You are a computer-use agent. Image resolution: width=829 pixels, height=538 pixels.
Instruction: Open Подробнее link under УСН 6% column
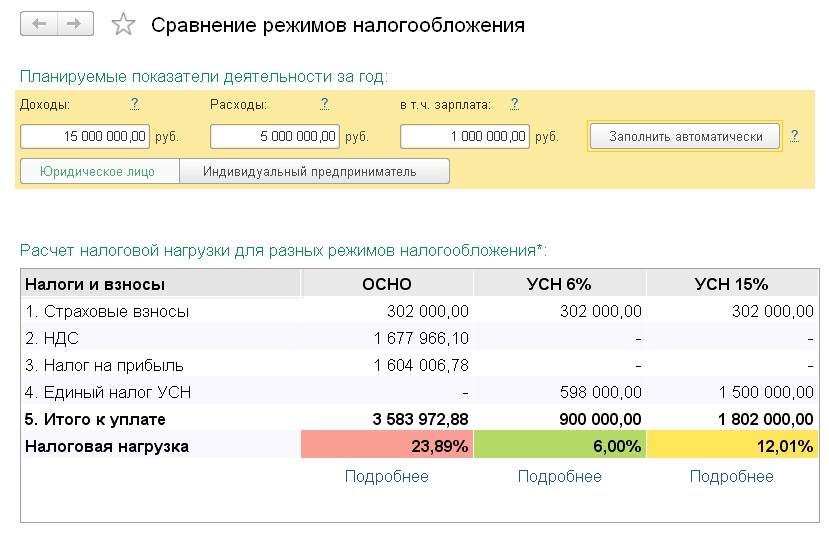(x=559, y=476)
